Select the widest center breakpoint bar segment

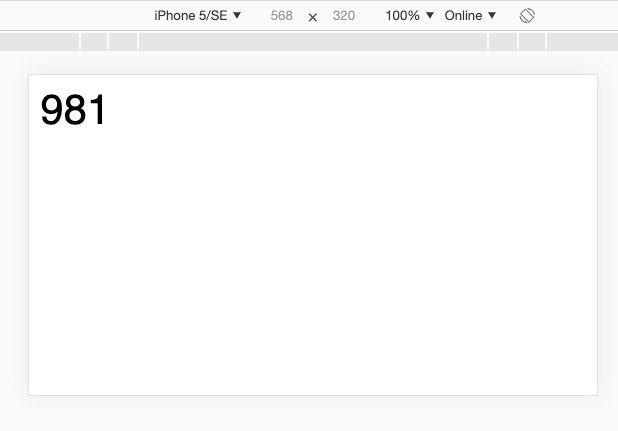tap(313, 41)
